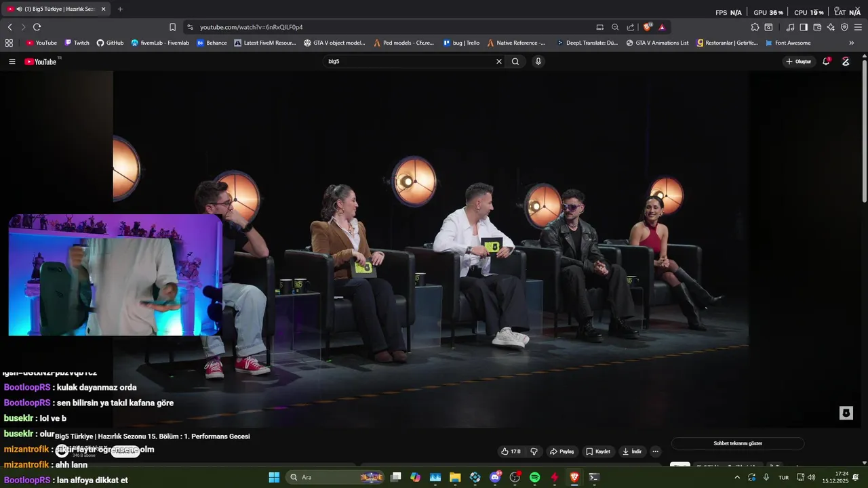Expand hidden bookmarks chevron
This screenshot has width=868, height=488.
pyautogui.click(x=852, y=43)
